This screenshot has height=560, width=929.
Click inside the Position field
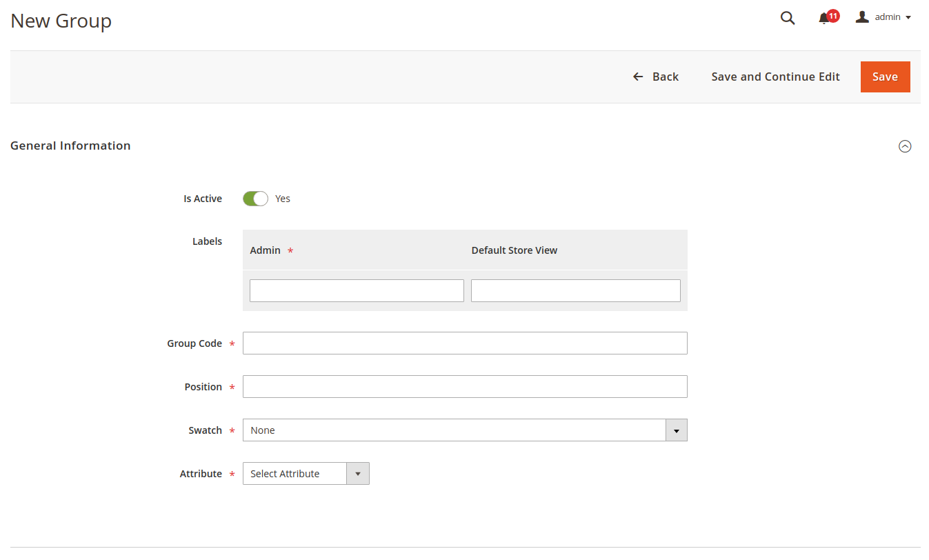click(x=464, y=386)
